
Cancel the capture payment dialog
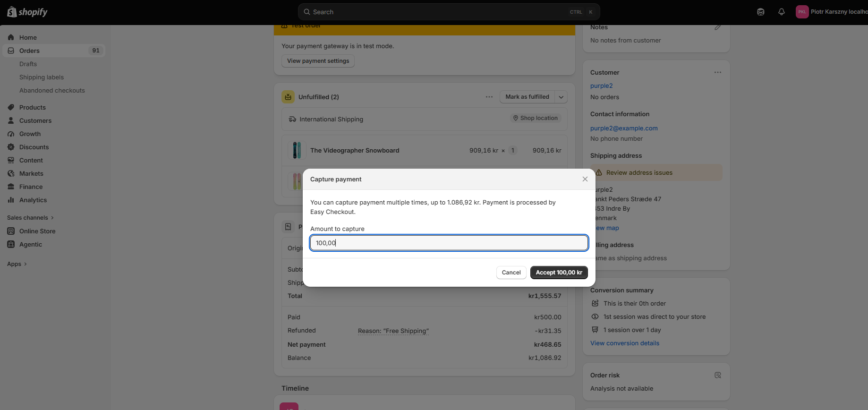(x=511, y=273)
